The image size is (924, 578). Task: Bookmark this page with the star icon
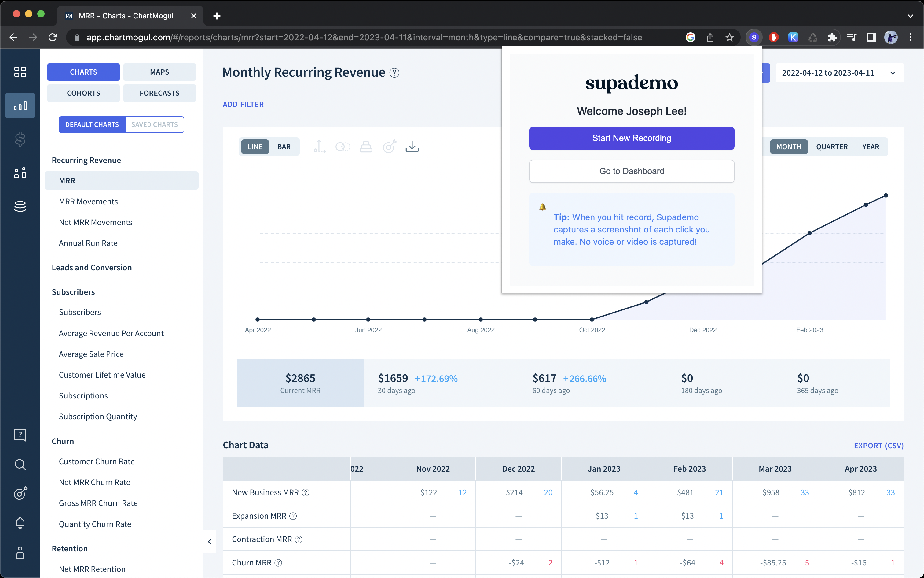coord(729,37)
